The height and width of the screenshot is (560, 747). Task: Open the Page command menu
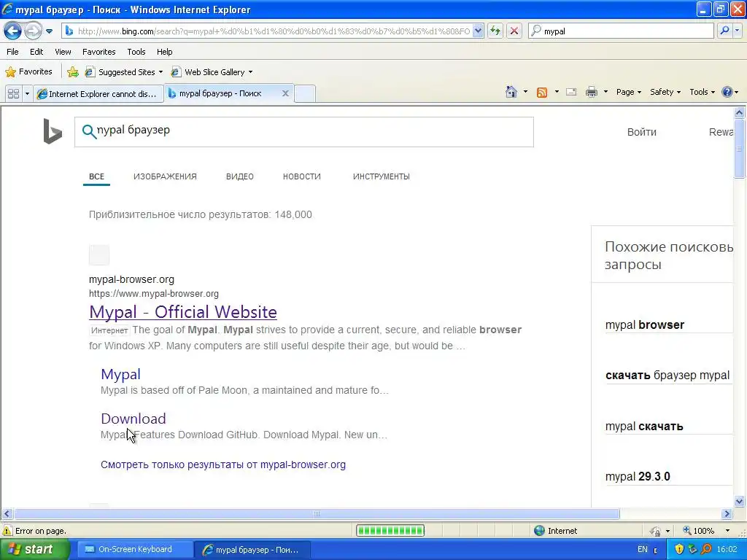(x=628, y=92)
